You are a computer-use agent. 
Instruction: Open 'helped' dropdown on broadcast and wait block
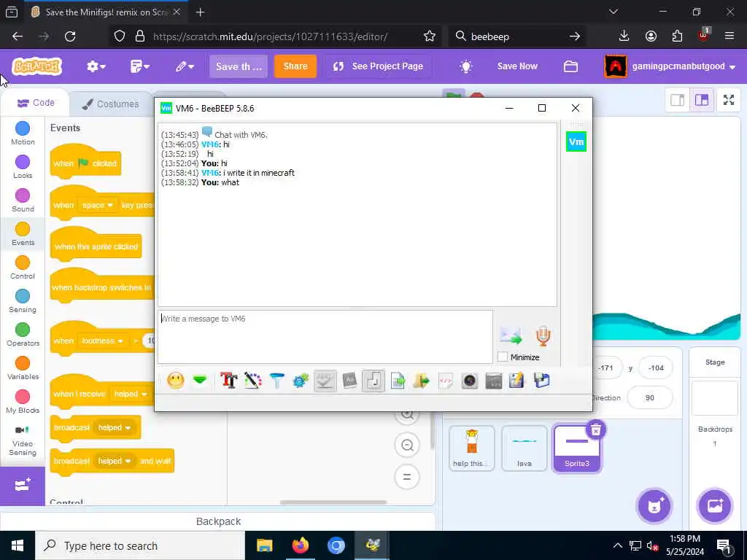click(x=115, y=461)
